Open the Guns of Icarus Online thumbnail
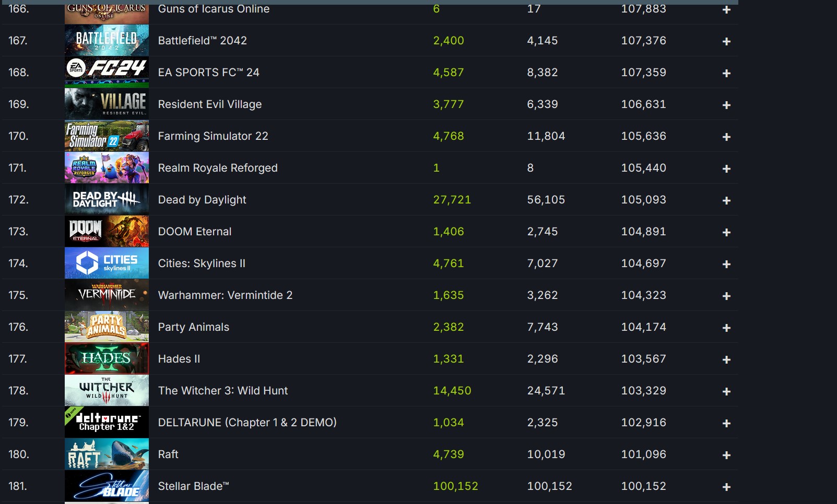This screenshot has width=837, height=504. (x=107, y=14)
